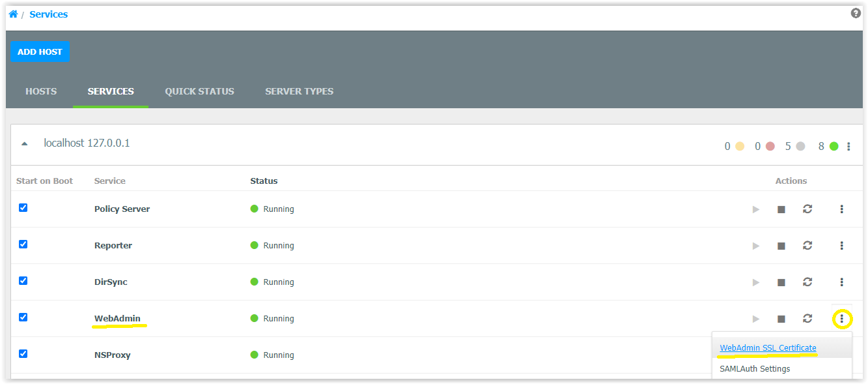
Task: Stop the WebAdmin service
Action: coord(781,318)
